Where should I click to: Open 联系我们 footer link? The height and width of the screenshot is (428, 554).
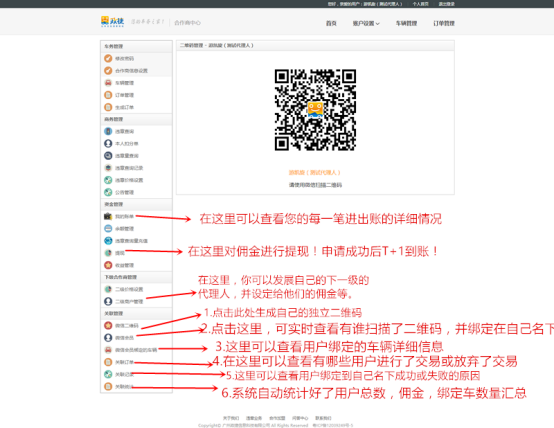click(323, 418)
